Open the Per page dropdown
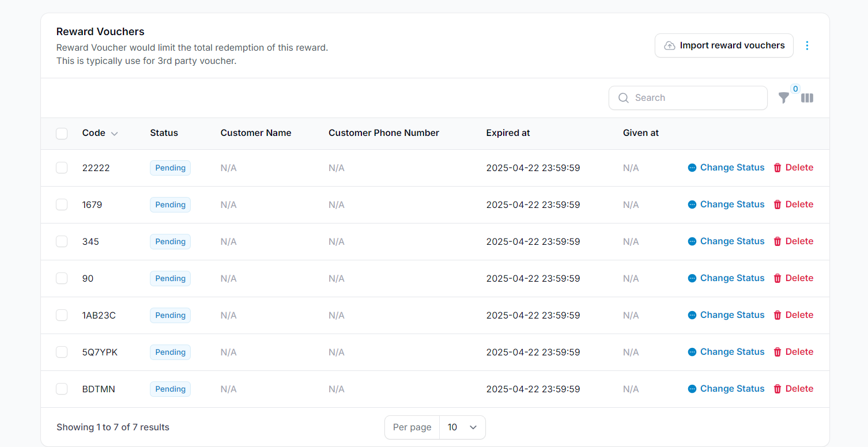Viewport: 868px width, 447px height. point(462,427)
